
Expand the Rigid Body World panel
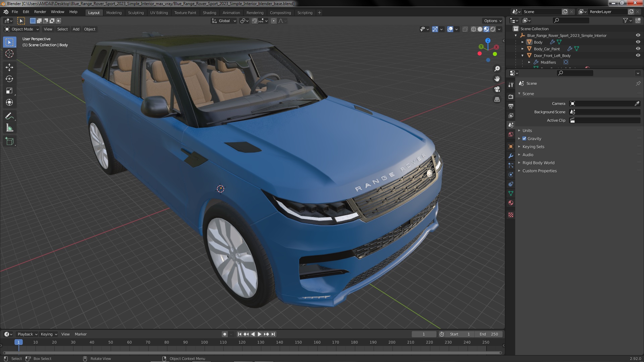point(538,163)
